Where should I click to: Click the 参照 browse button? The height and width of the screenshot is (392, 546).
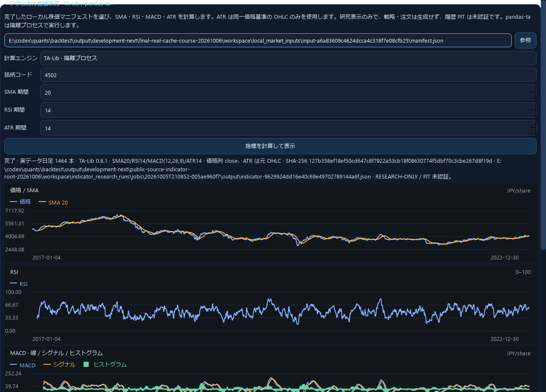pyautogui.click(x=525, y=40)
